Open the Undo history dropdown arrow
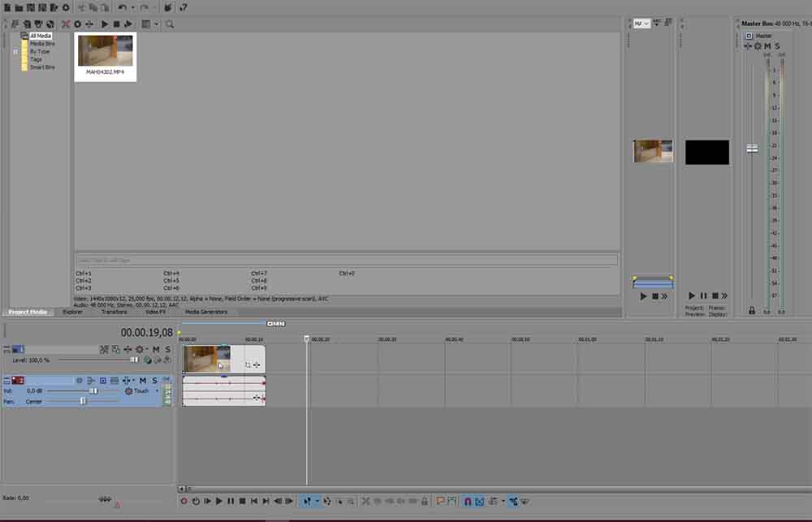The height and width of the screenshot is (522, 812). (132, 8)
